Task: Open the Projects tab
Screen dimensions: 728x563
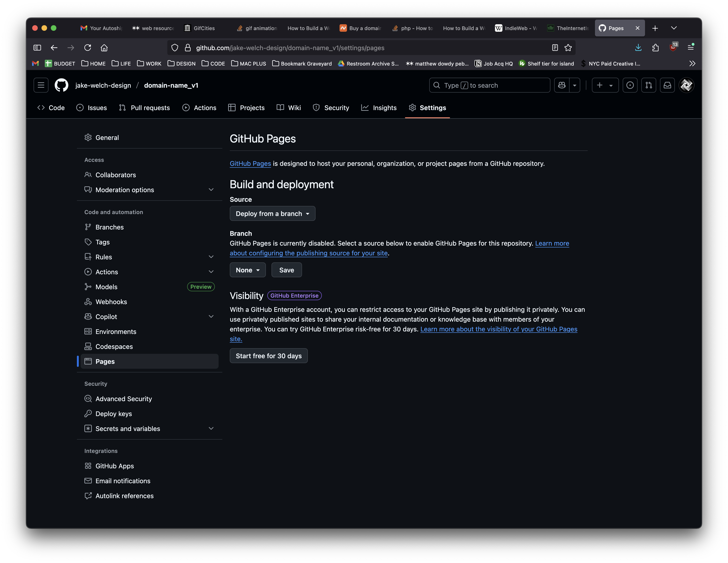Action: [246, 108]
